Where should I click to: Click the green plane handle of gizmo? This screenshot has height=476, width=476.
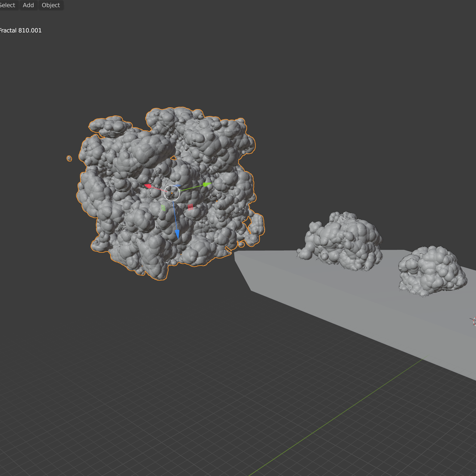[x=163, y=208]
